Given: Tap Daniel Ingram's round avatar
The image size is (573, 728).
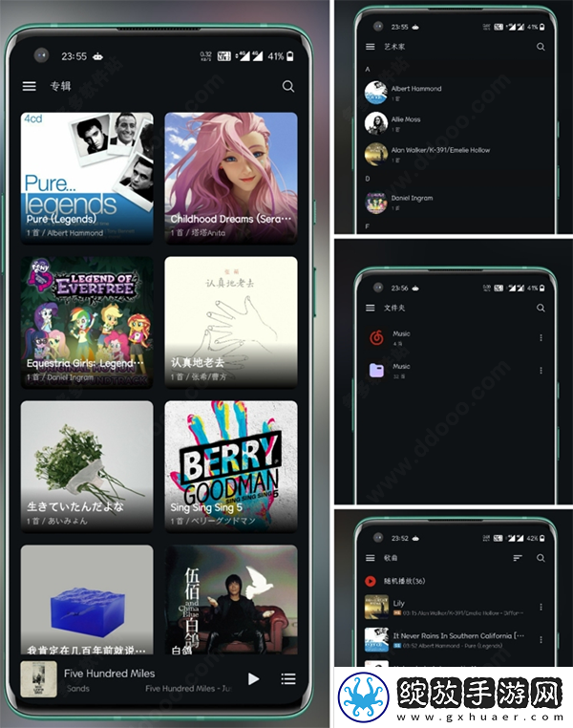Looking at the screenshot, I should (x=376, y=203).
